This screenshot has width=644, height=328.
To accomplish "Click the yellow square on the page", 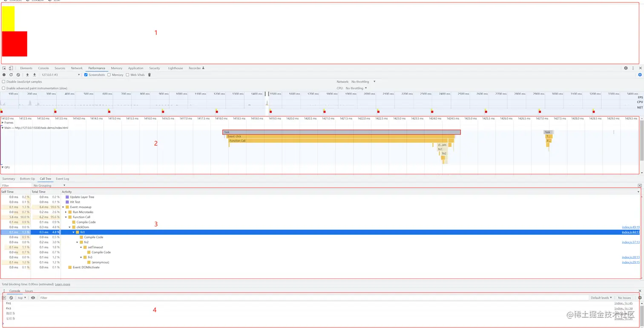I will pyautogui.click(x=8, y=19).
